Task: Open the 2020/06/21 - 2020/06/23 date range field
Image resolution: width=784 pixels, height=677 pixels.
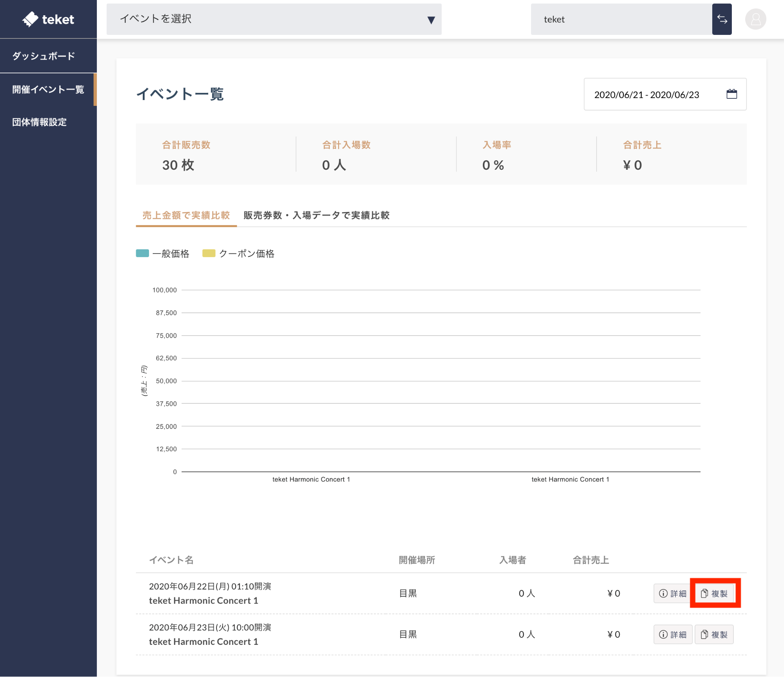Action: coord(665,94)
